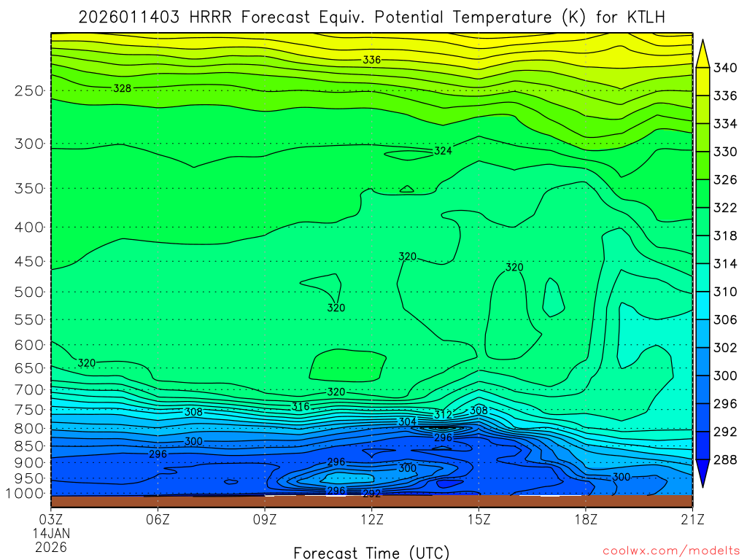Click the 312 contour label inside the plot
Image resolution: width=747 pixels, height=560 pixels.
(x=443, y=415)
